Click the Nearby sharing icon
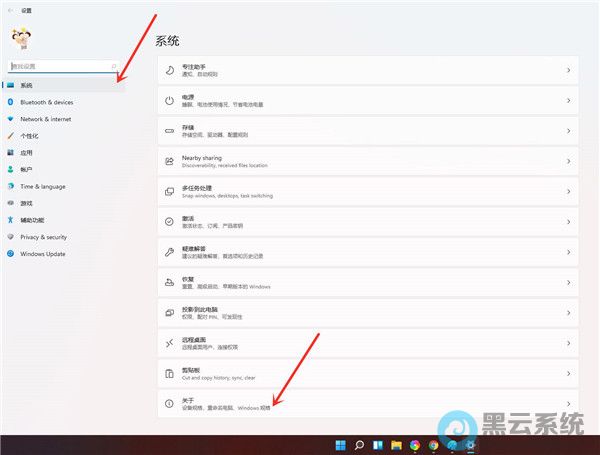Image resolution: width=600 pixels, height=455 pixels. tap(169, 161)
